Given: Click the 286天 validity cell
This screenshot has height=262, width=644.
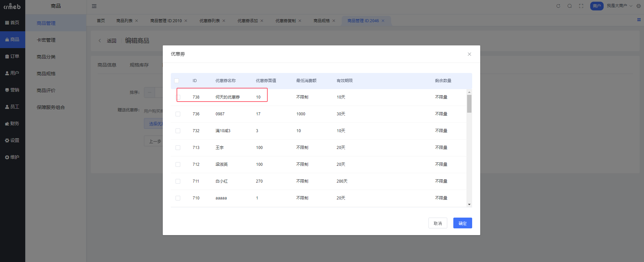Looking at the screenshot, I should click(x=342, y=181).
